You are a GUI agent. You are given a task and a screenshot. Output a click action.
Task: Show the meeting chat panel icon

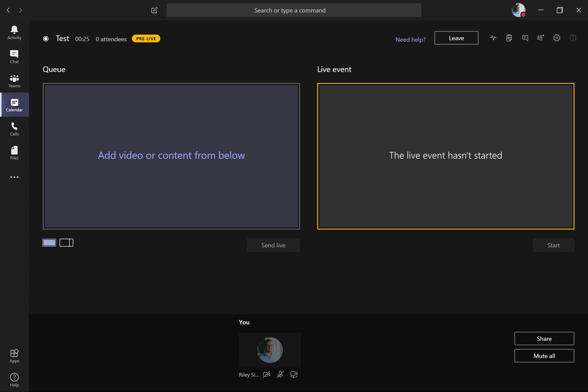(525, 38)
